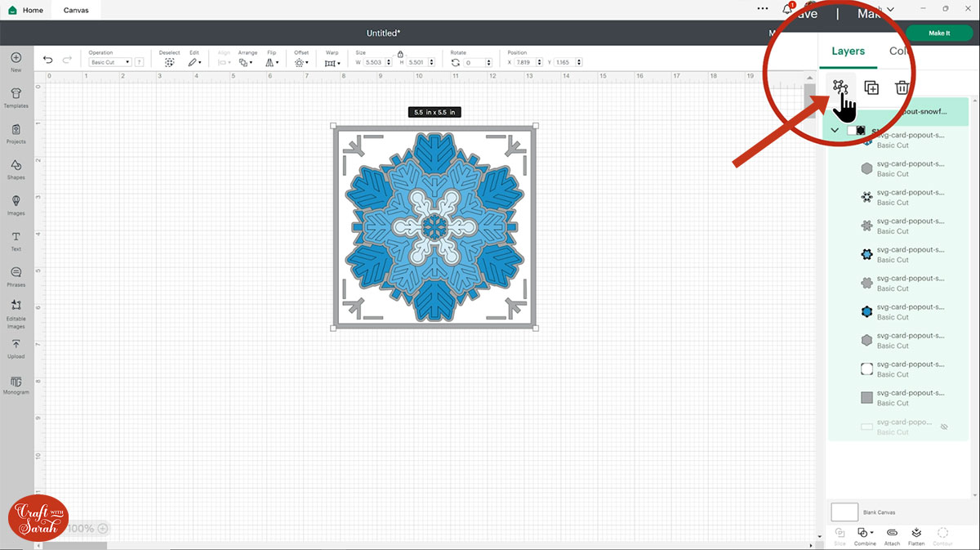The height and width of the screenshot is (550, 980).
Task: Click the Upload icon
Action: coord(16,344)
